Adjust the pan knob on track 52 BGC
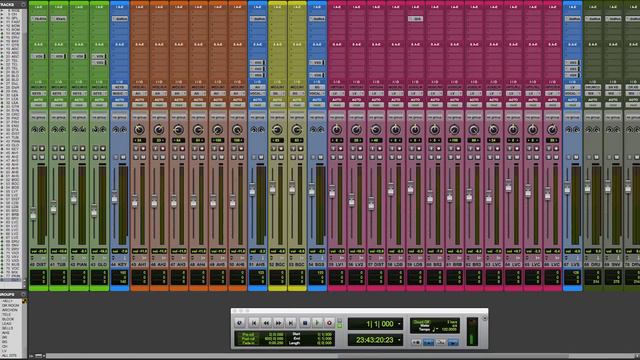Viewport: 640px width, 360px height. [277, 130]
